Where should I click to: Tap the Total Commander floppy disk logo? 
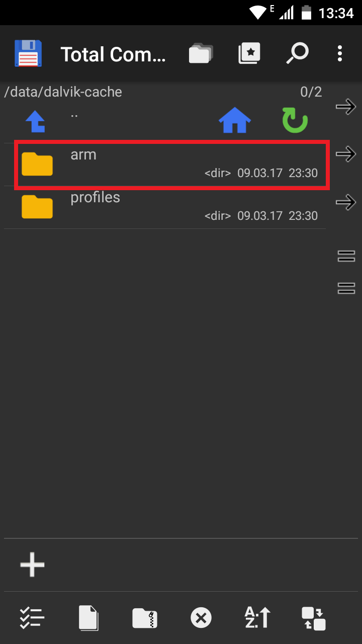click(28, 53)
